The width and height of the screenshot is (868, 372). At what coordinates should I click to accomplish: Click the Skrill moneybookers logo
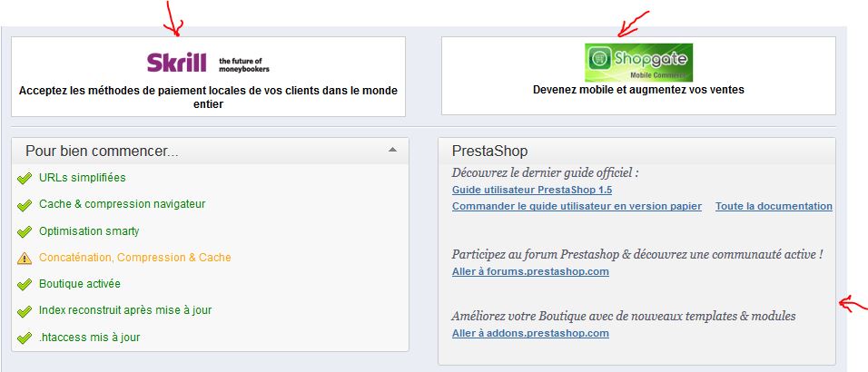[x=208, y=62]
